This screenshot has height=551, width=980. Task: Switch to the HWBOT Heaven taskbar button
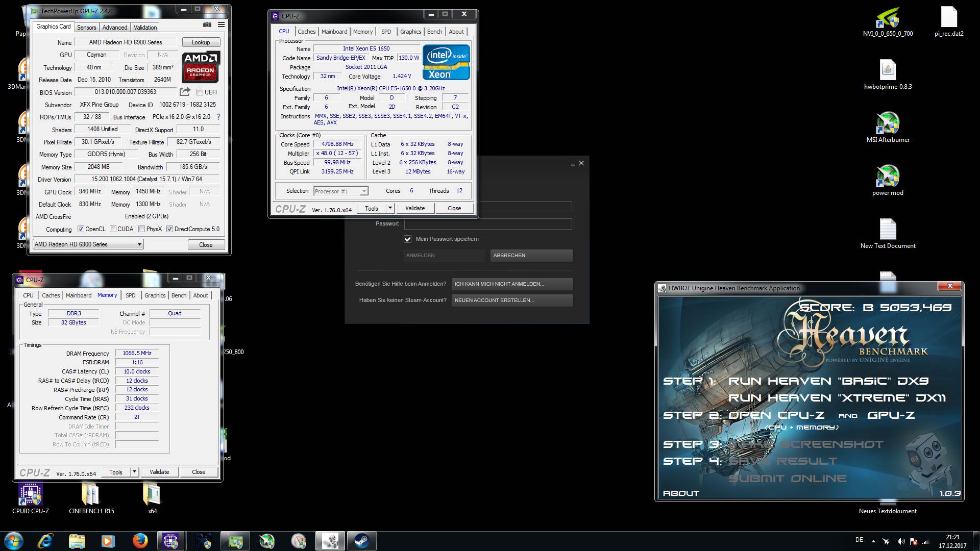(x=330, y=541)
